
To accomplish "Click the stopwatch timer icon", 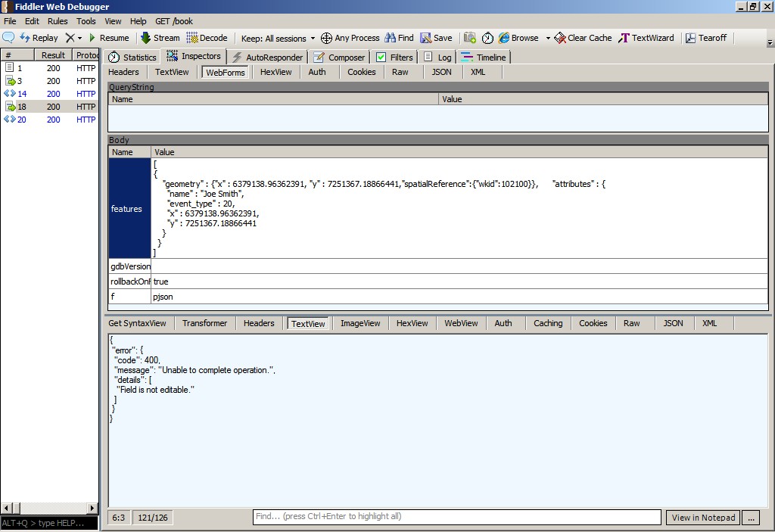I will [487, 38].
